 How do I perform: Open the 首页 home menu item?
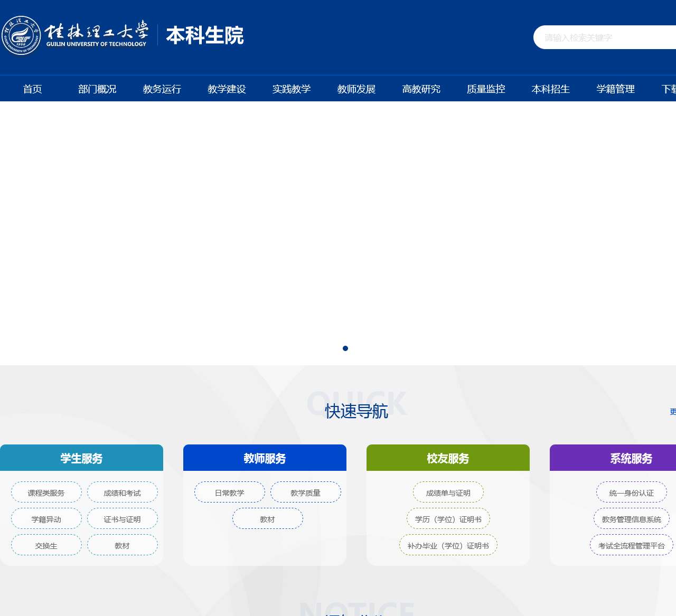(x=32, y=89)
